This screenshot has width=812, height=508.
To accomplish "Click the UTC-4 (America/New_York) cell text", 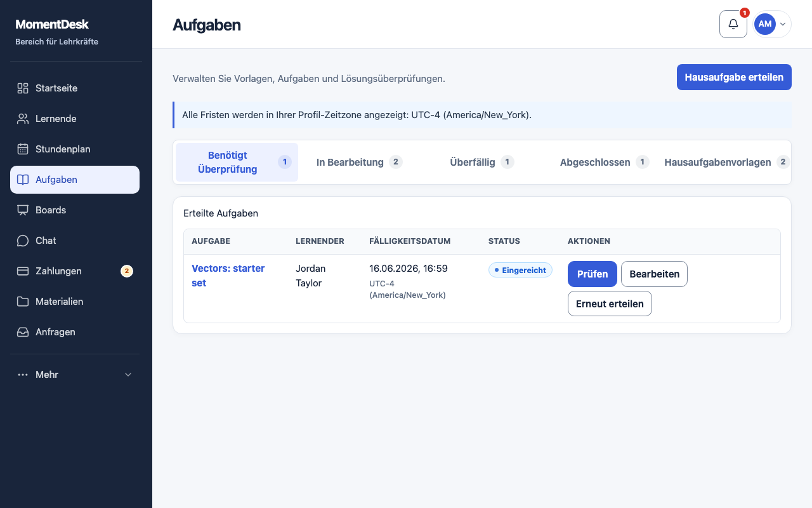I will pos(407,290).
